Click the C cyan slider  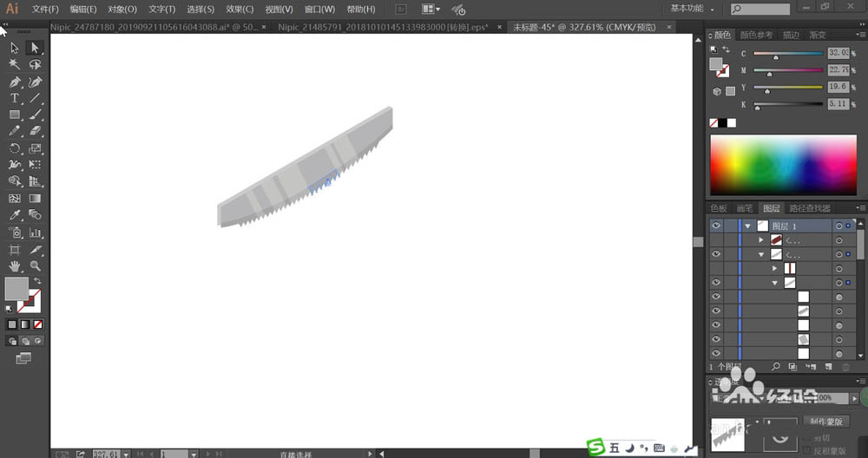tap(788, 54)
